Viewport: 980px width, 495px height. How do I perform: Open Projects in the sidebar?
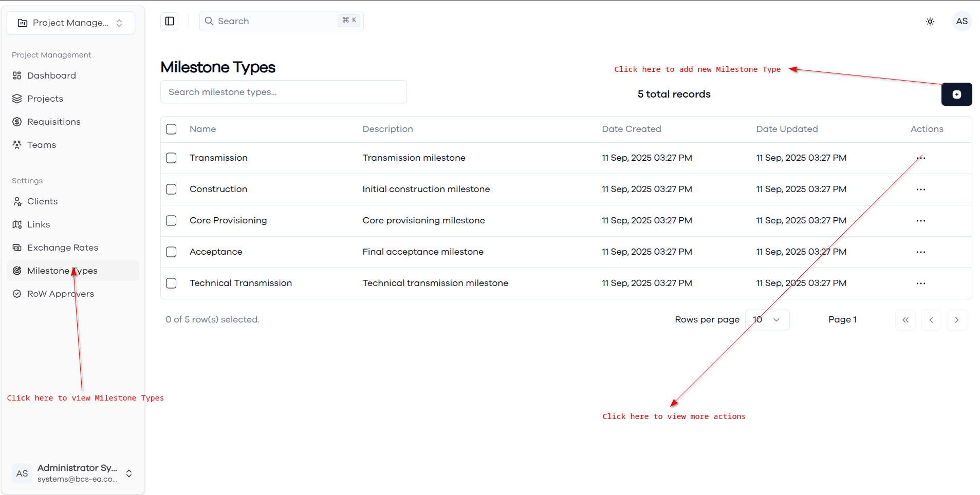pos(73,99)
